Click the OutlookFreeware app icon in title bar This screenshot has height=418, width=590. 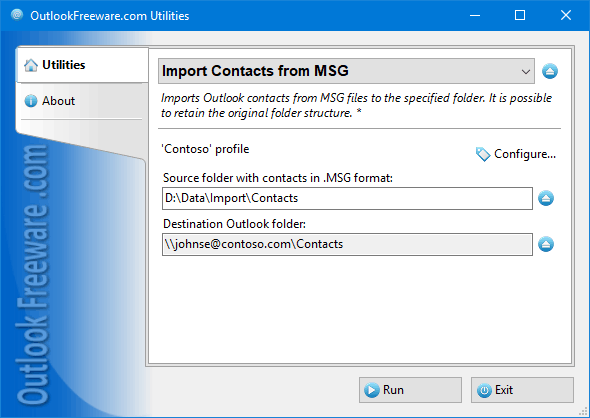(x=17, y=15)
